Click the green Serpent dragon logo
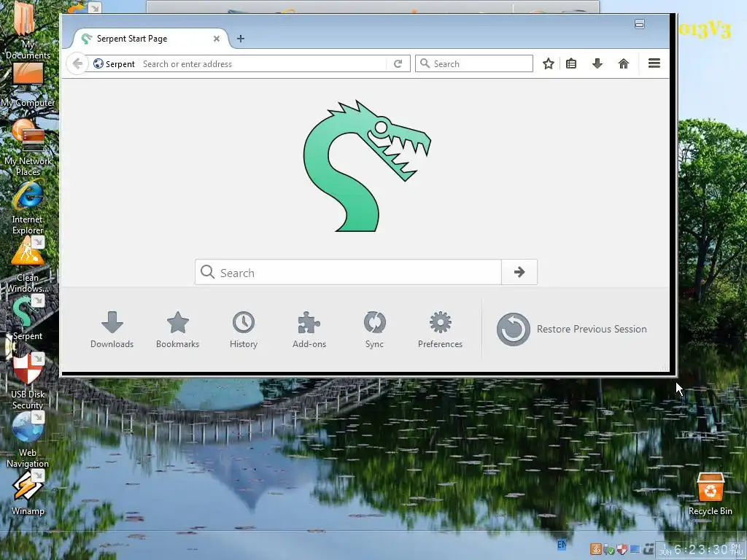Screen dimensions: 747x560 click(367, 166)
